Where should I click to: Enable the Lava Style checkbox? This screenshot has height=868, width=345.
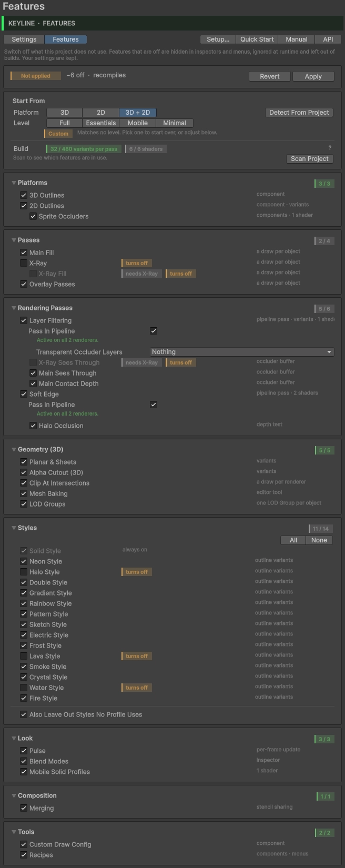click(24, 656)
